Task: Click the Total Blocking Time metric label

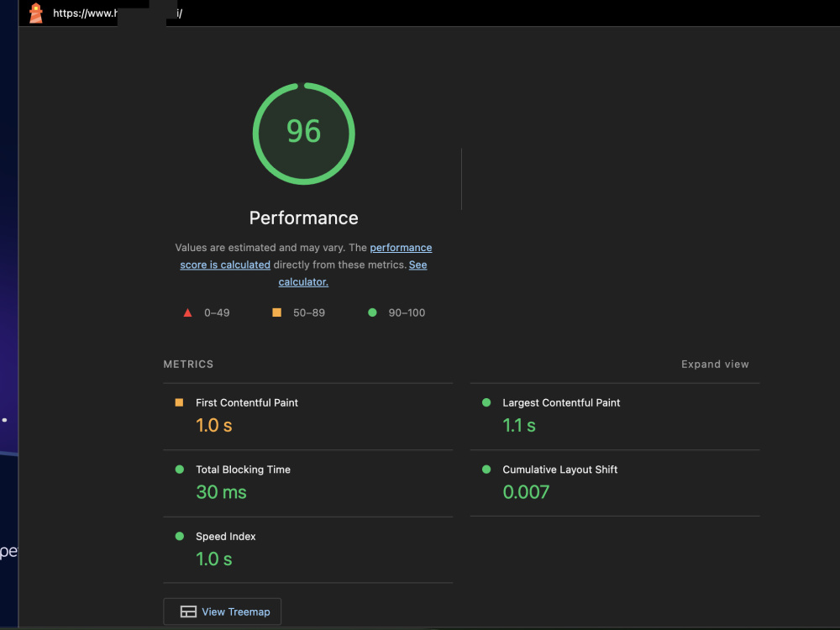Action: (244, 470)
